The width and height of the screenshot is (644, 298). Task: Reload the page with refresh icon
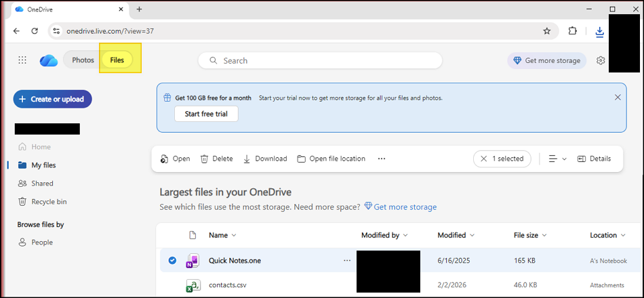pyautogui.click(x=35, y=30)
